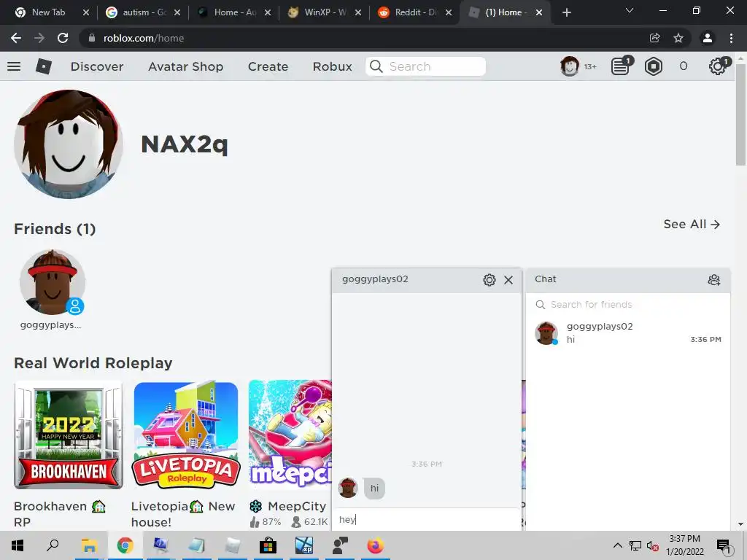Open the Livetopia Roleplay game thumbnail

[186, 435]
